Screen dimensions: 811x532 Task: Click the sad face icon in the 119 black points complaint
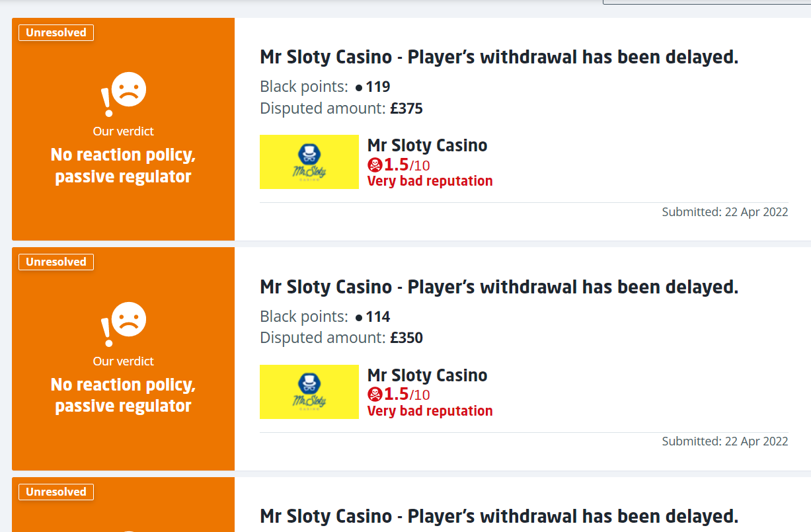(128, 90)
